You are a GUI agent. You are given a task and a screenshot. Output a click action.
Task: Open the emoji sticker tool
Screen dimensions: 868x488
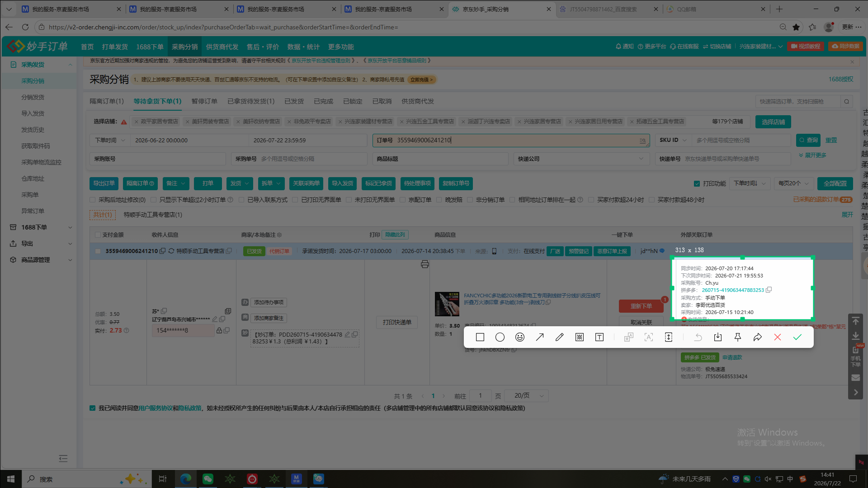pyautogui.click(x=520, y=337)
